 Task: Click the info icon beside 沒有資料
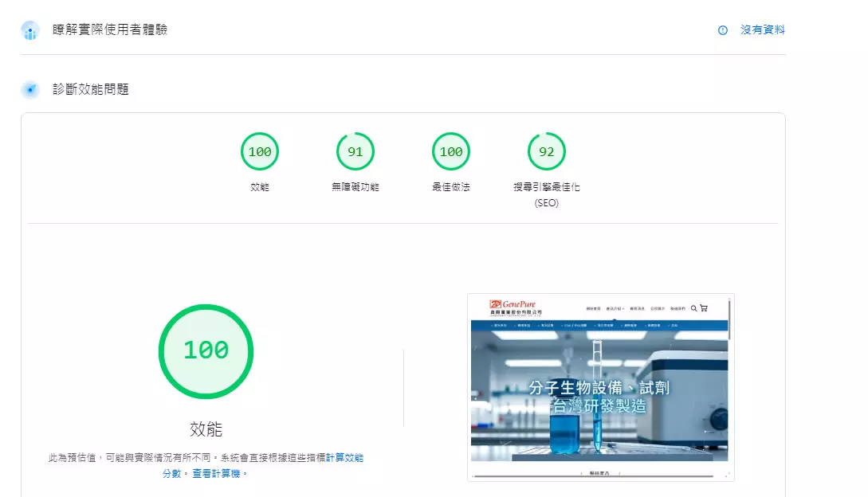click(723, 30)
